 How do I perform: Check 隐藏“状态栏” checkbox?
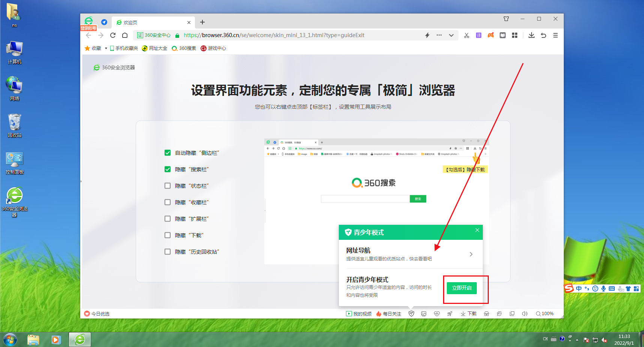(x=168, y=185)
